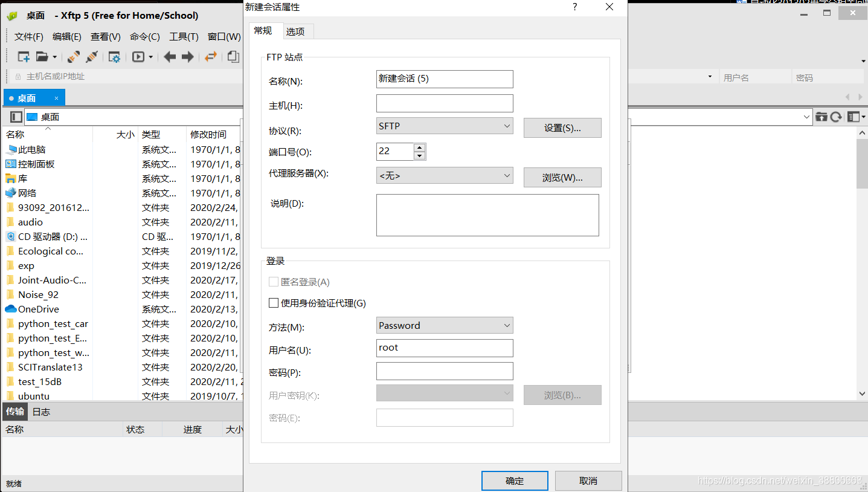Image resolution: width=868 pixels, height=492 pixels.
Task: Select the 桌面 session tab
Action: click(x=34, y=97)
